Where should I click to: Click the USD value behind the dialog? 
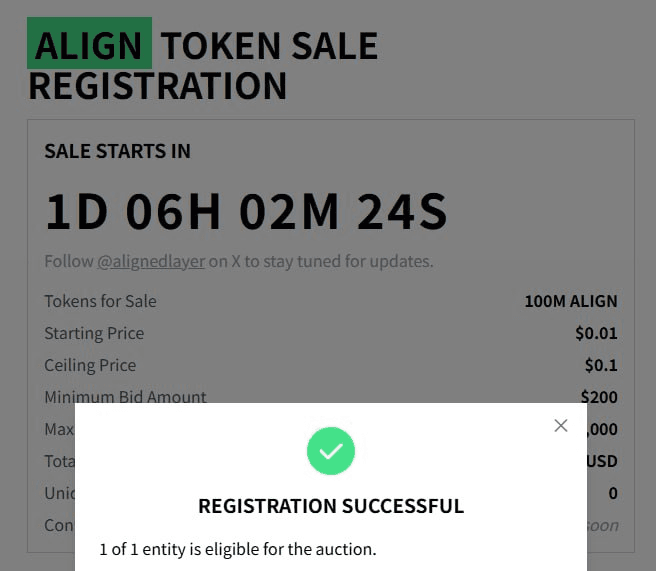click(x=602, y=461)
